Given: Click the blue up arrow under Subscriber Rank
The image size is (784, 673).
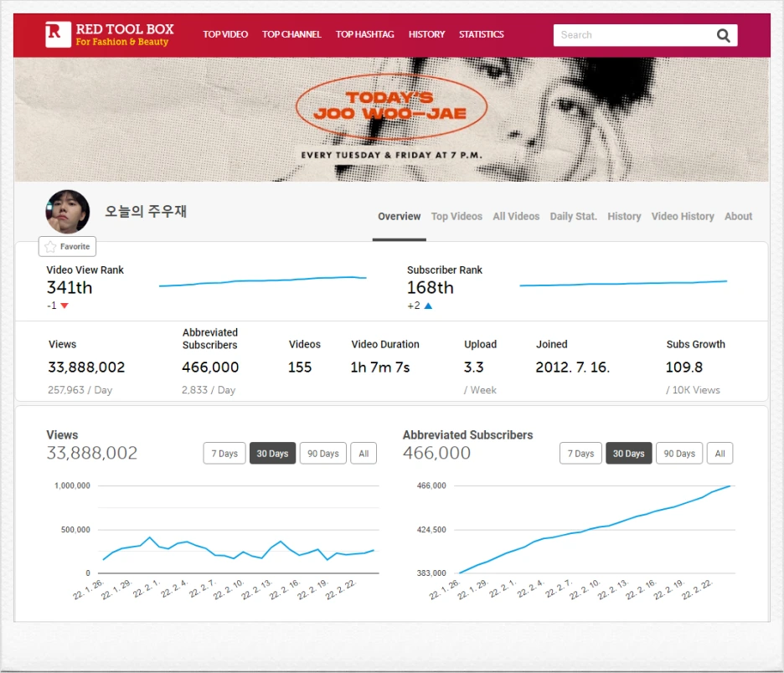Looking at the screenshot, I should [x=428, y=306].
